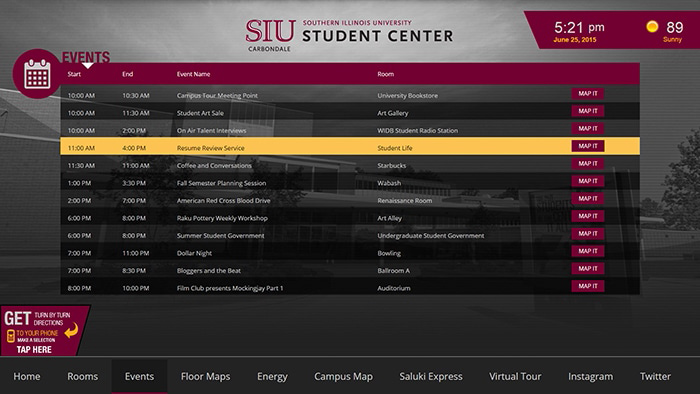Select the highlighted Resume Review Service event
This screenshot has height=394, width=700.
350,146
